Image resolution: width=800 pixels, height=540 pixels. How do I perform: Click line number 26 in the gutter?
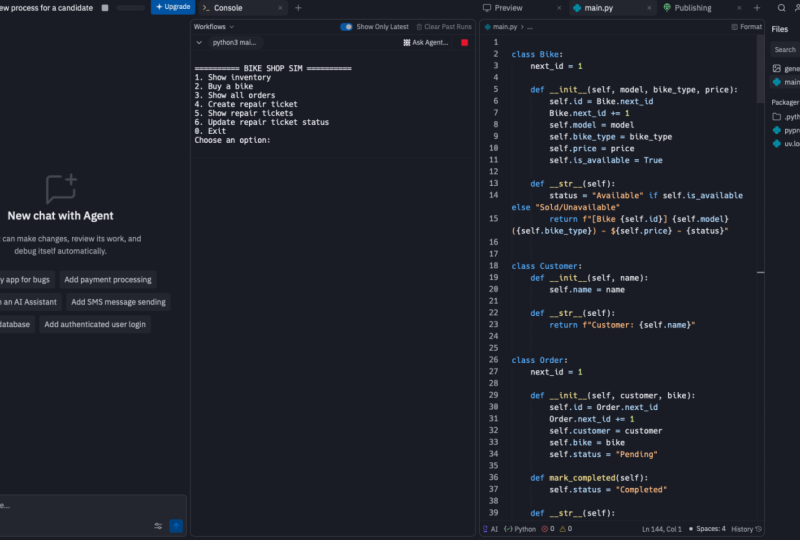point(493,359)
